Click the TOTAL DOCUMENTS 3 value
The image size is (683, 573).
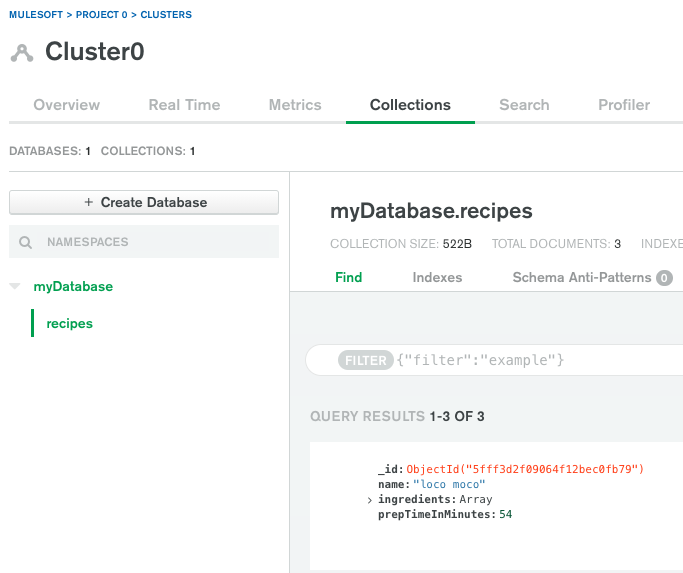click(x=617, y=244)
